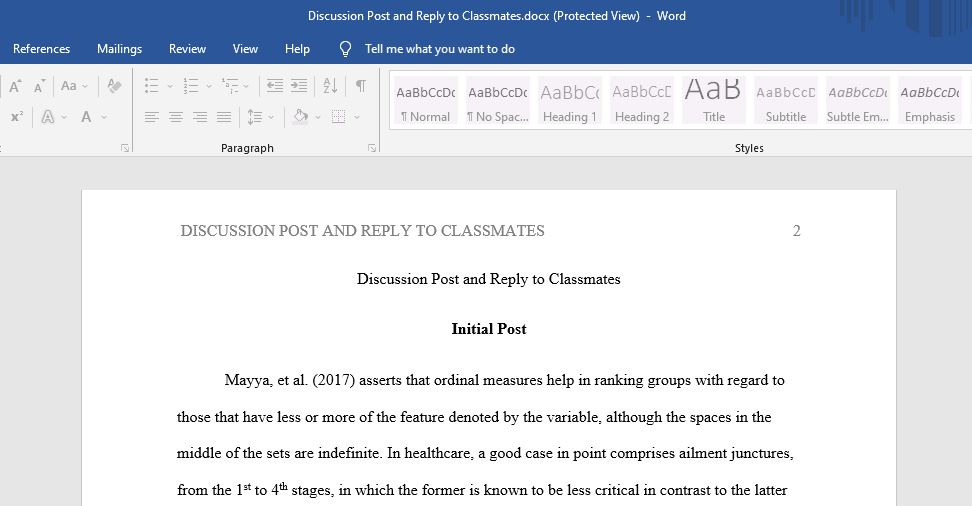Apply the Title style
972x506 pixels.
[x=714, y=100]
